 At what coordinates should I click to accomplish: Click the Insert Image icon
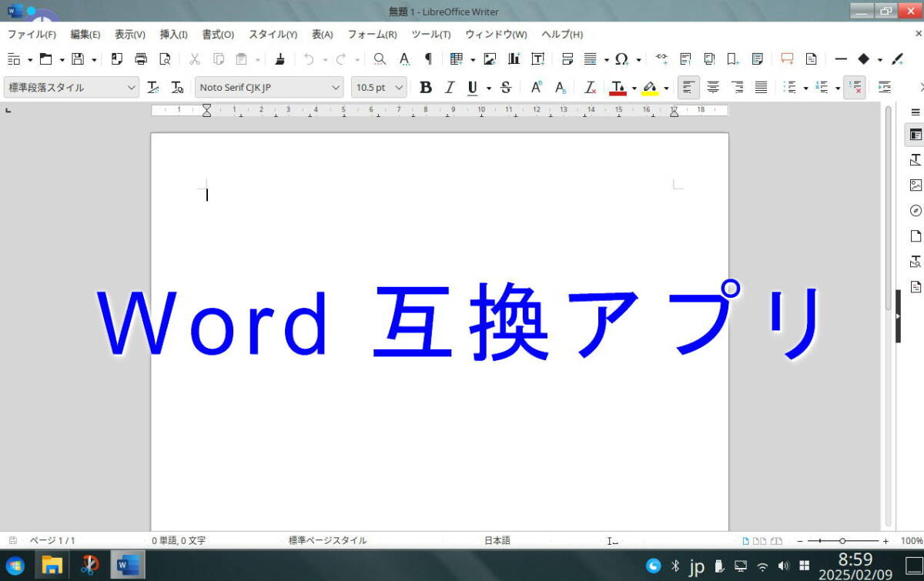490,58
